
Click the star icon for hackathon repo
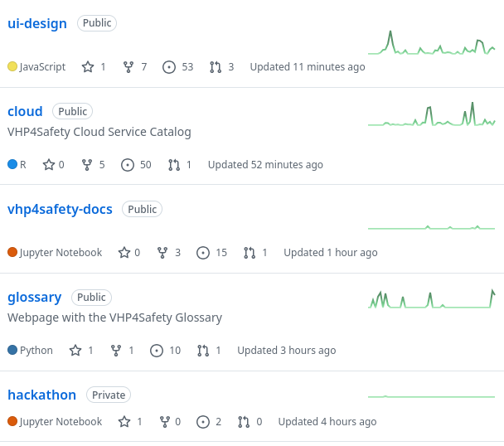(124, 422)
